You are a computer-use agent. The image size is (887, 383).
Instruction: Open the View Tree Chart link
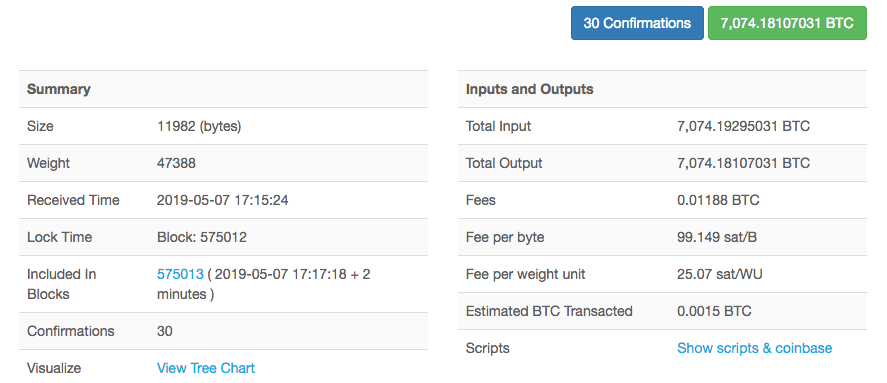pyautogui.click(x=206, y=368)
